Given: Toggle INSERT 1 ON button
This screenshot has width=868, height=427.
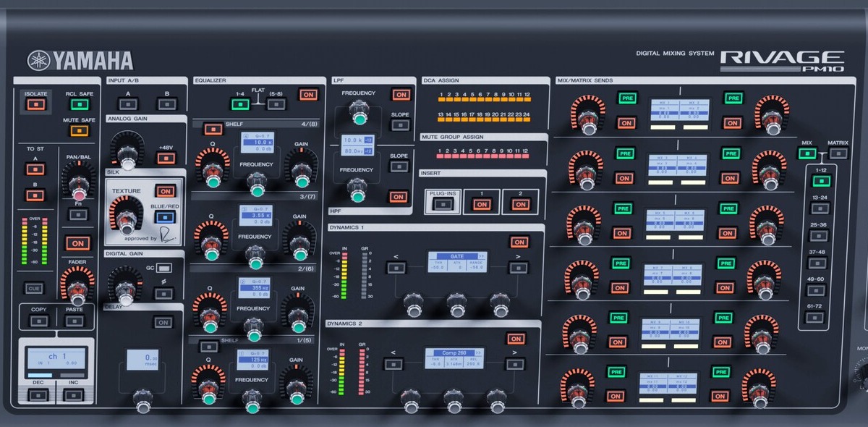Looking at the screenshot, I should pyautogui.click(x=482, y=205).
